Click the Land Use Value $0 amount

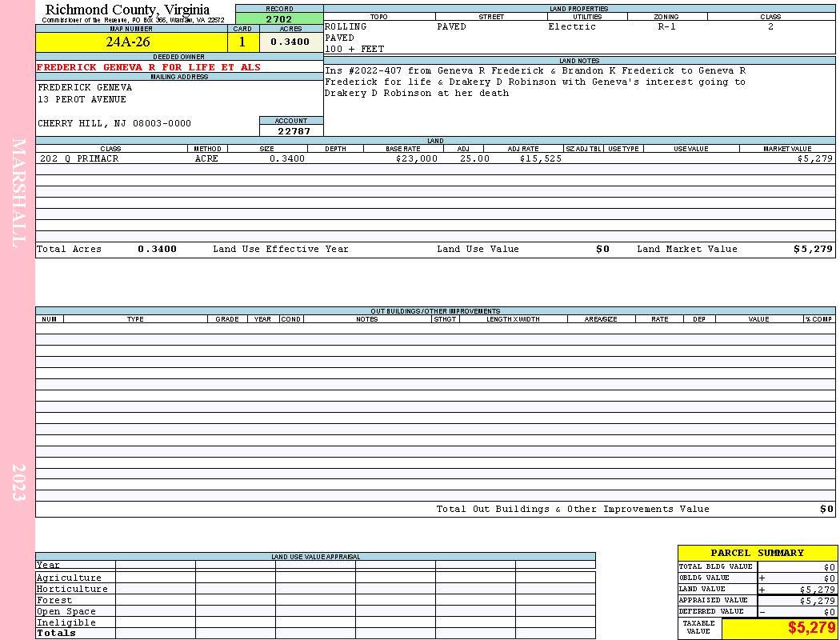[x=602, y=249]
